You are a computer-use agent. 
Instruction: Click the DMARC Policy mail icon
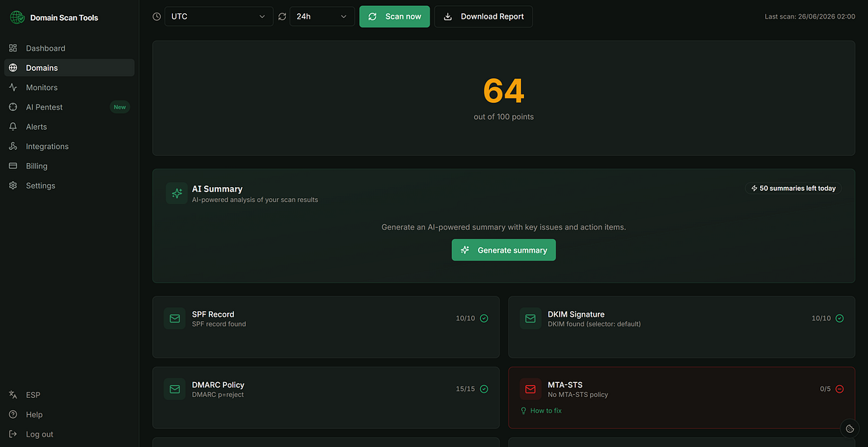tap(175, 389)
